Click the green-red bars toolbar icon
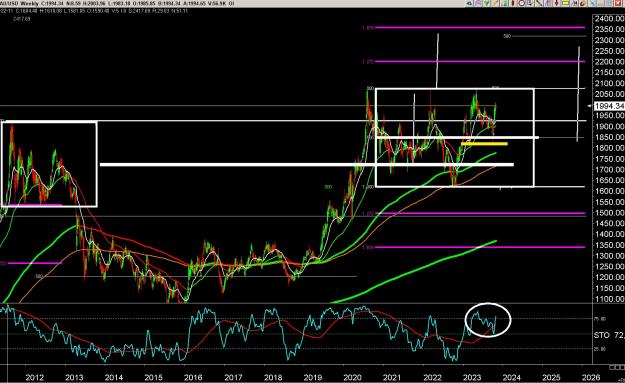The width and height of the screenshot is (625, 383). pyautogui.click(x=504, y=3)
